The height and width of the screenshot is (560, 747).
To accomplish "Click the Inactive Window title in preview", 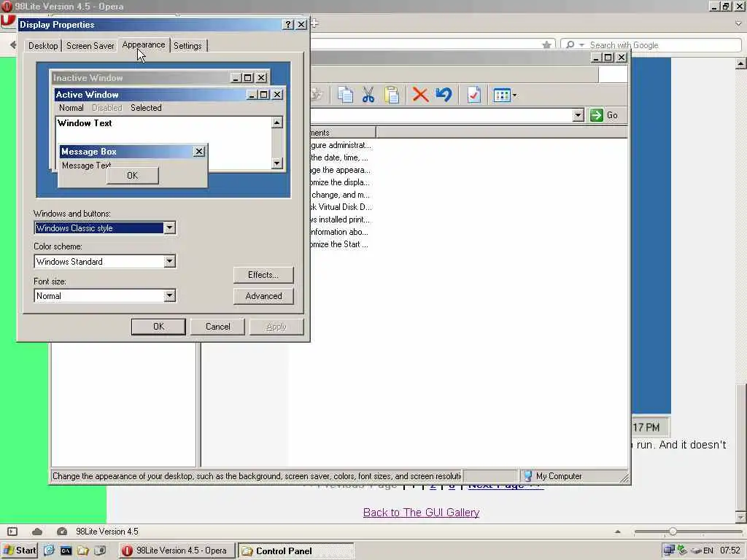I will pyautogui.click(x=88, y=77).
